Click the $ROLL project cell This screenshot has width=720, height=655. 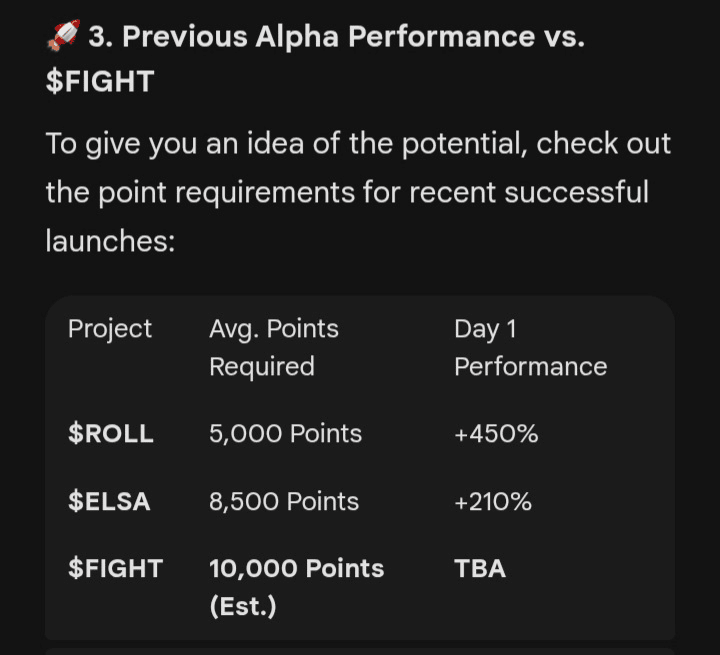(x=111, y=434)
